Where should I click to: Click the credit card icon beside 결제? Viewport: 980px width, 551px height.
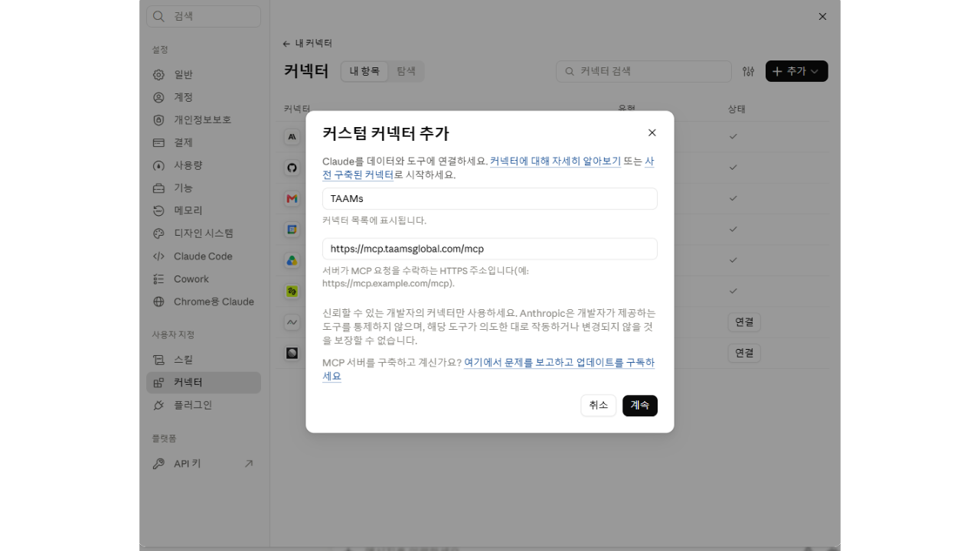[x=158, y=142]
